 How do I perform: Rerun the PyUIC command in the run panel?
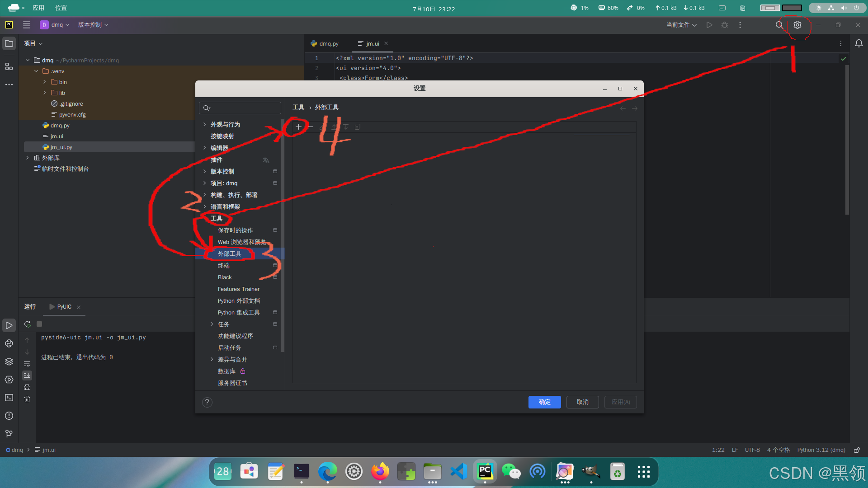point(27,324)
